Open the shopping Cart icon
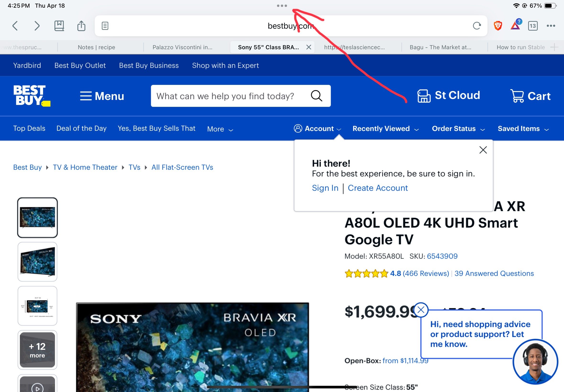Screen dimensions: 564x392 [530, 96]
